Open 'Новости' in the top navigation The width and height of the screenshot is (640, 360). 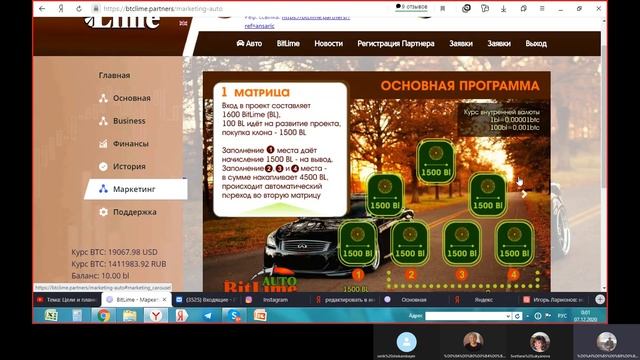tap(329, 44)
